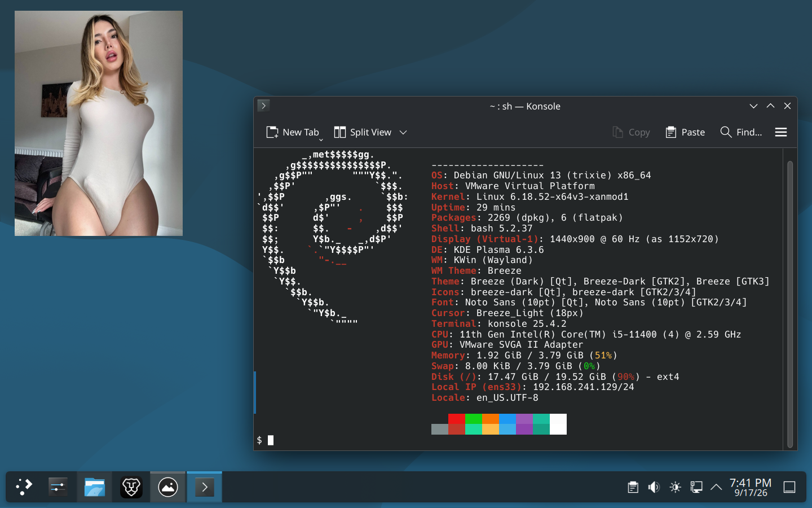Open the volume control in system tray
The width and height of the screenshot is (812, 508).
click(x=654, y=487)
